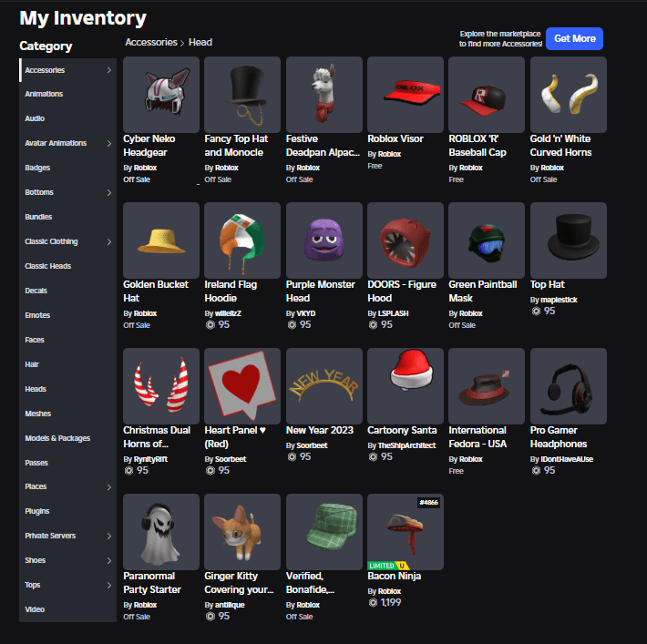This screenshot has width=647, height=644.
Task: Open the Verified, Bonafide green cap thumbnail
Action: 323,532
